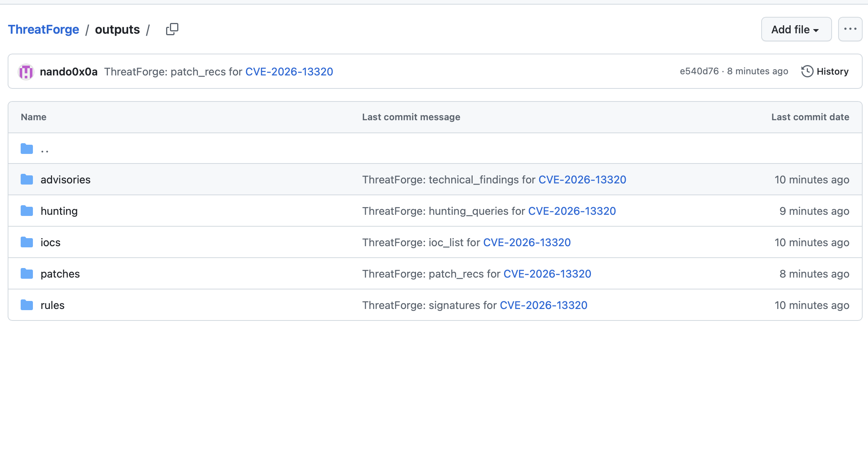Click CVE-2026-13320 in the rules row

click(x=543, y=305)
